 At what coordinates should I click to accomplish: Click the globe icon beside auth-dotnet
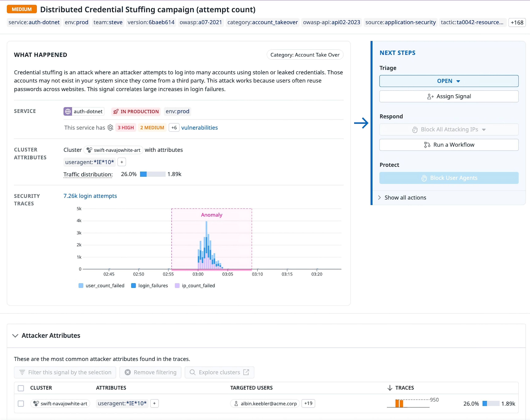coord(68,111)
